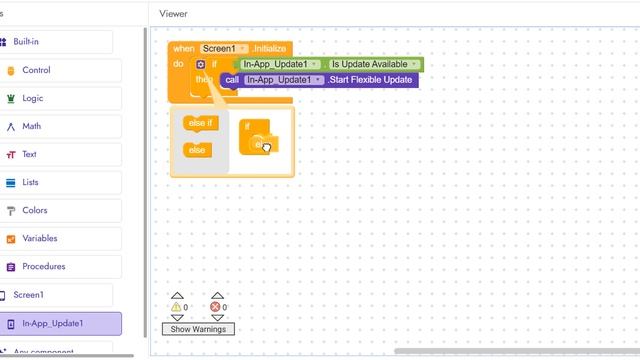640x360 pixels.
Task: Click the Procedures drawer icon
Action: tap(11, 267)
